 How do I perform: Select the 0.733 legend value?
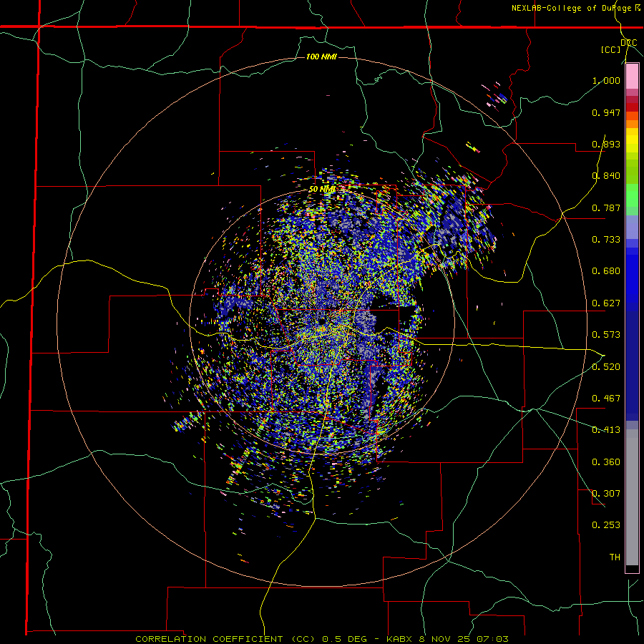point(606,240)
